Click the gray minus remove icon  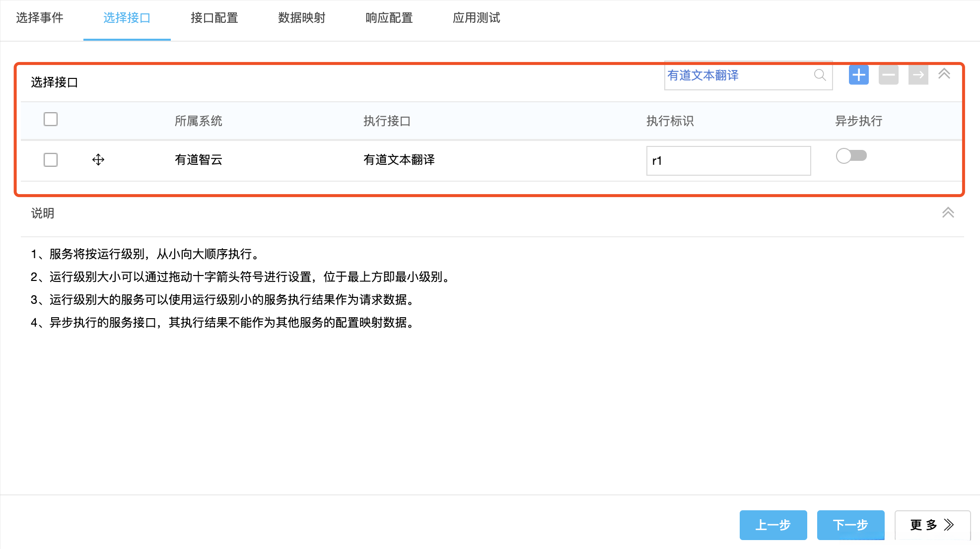pyautogui.click(x=888, y=75)
